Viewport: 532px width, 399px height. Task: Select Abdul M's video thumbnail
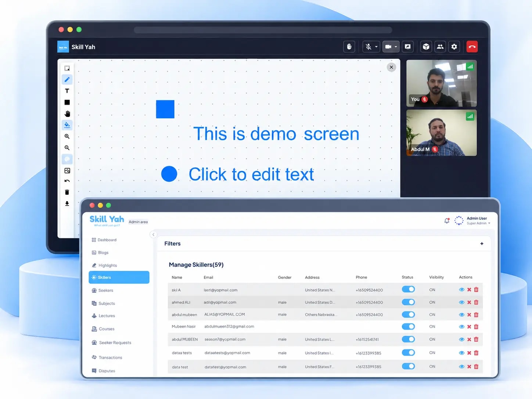441,133
